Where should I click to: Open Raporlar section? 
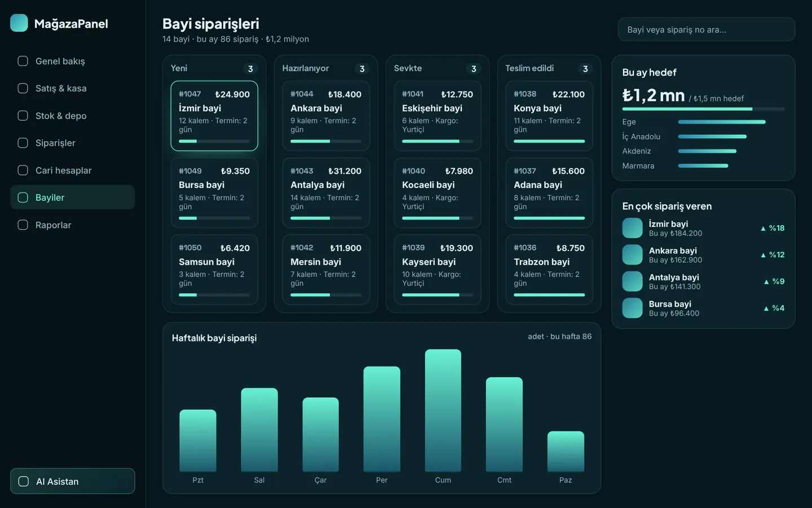pos(73,225)
